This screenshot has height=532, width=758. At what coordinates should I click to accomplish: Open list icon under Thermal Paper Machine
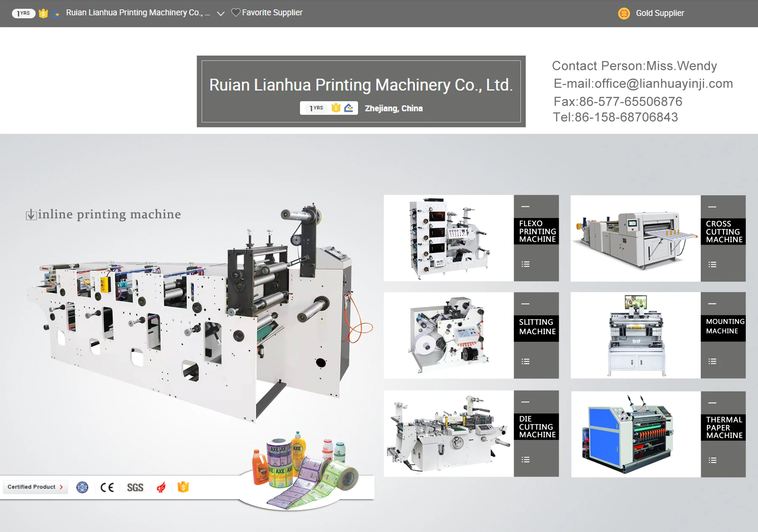712,460
